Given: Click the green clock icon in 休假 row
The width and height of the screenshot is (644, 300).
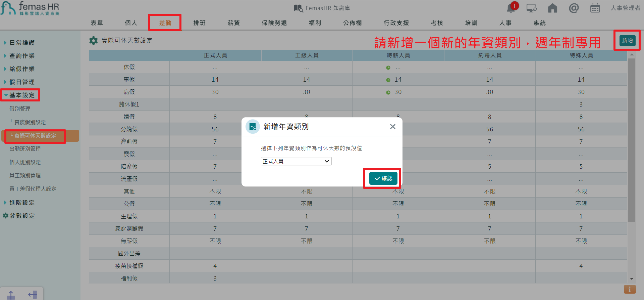Looking at the screenshot, I should 388,68.
